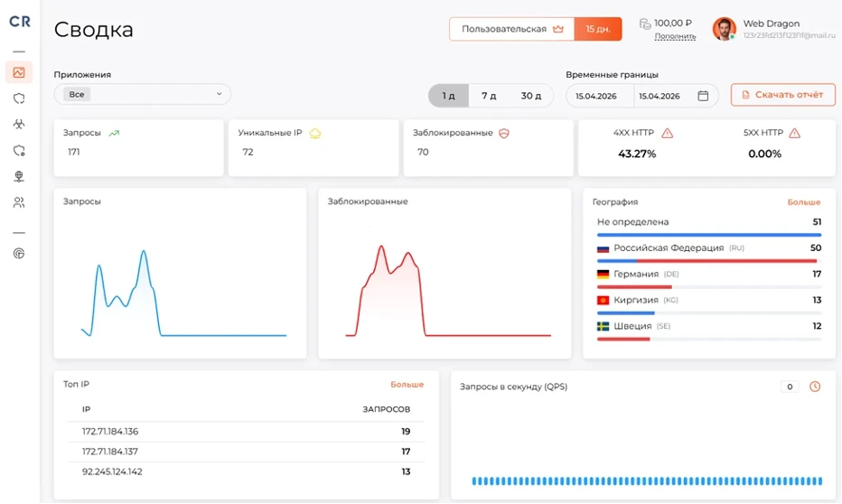
Task: Select the 1 д time range
Action: click(448, 96)
